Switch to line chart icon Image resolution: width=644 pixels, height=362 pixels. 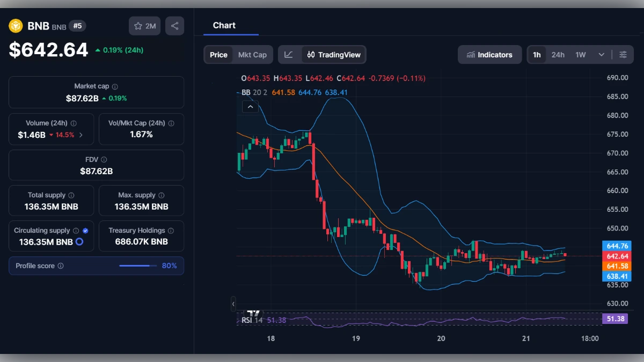tap(289, 55)
